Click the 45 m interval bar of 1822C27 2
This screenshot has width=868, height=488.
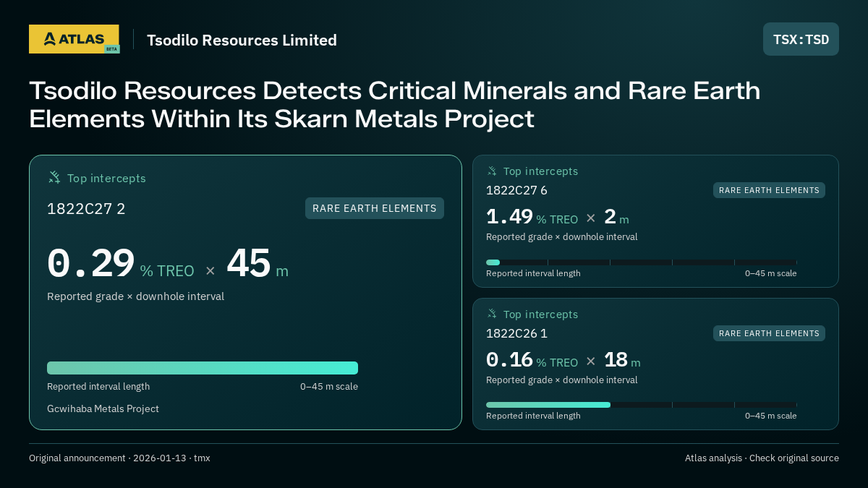pos(203,368)
